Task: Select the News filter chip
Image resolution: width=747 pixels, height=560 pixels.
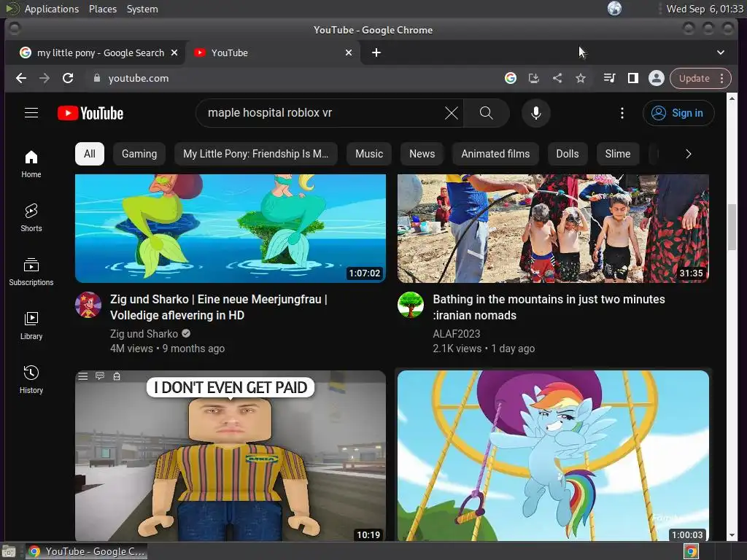Action: [422, 154]
